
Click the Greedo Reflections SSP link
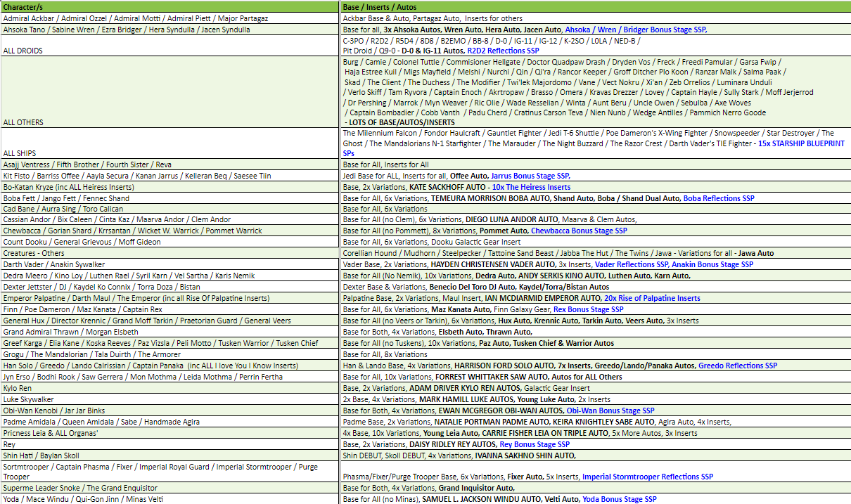[737, 366]
